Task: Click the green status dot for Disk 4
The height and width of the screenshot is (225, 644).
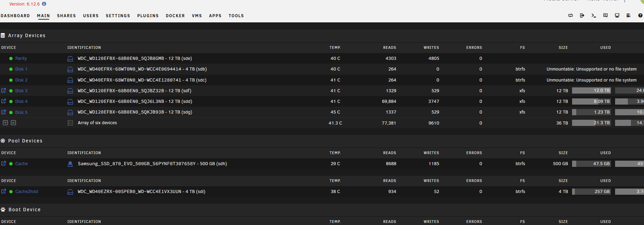Action: [x=11, y=101]
